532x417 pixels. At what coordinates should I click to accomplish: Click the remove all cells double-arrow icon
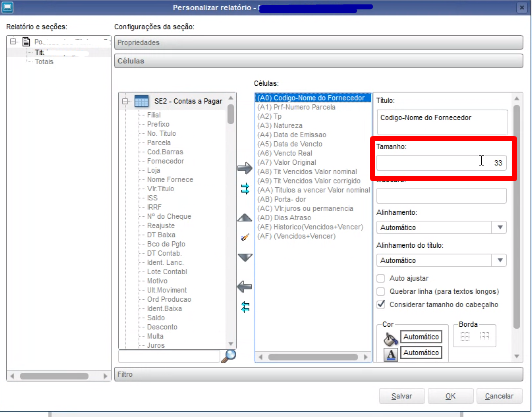[245, 307]
